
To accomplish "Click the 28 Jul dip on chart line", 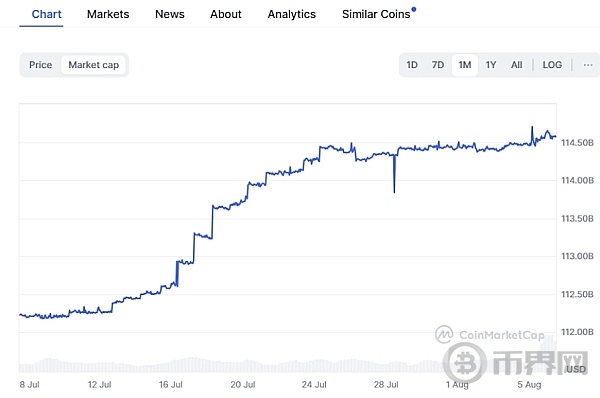I will 394,174.
